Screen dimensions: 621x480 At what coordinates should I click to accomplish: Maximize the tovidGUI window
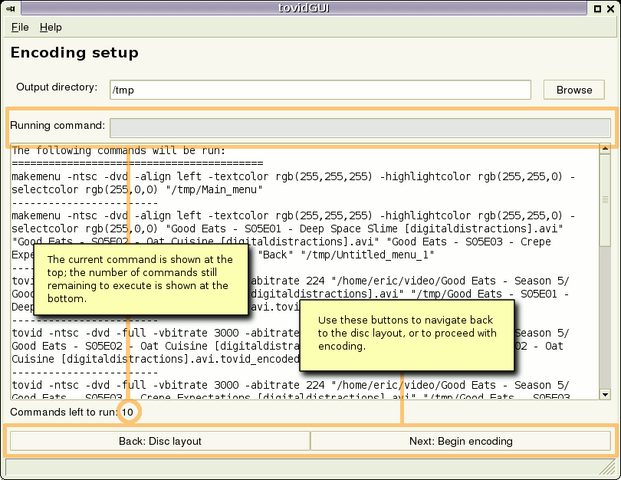click(597, 8)
